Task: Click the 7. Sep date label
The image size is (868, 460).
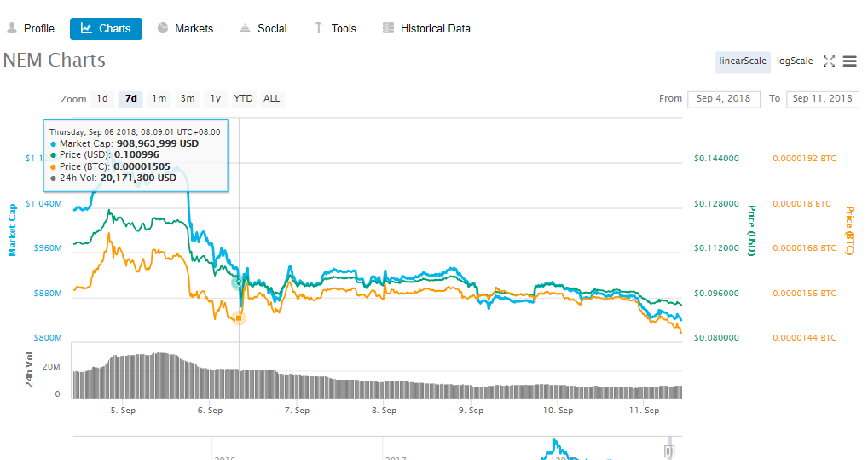Action: (297, 411)
